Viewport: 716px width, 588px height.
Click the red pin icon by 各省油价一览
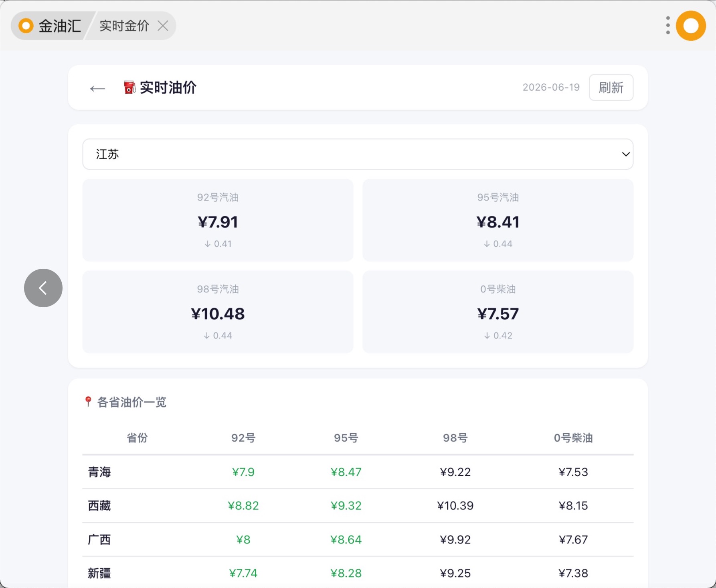88,401
